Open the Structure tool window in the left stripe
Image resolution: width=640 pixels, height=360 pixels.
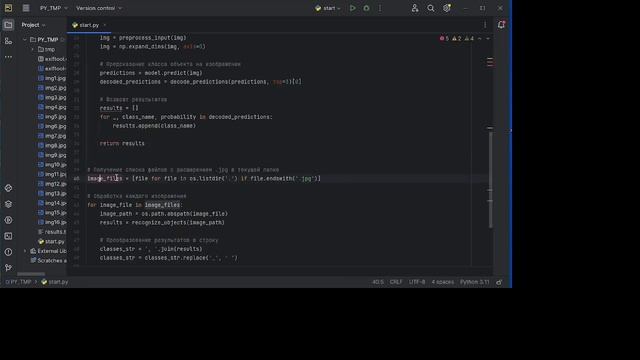pos(8,41)
